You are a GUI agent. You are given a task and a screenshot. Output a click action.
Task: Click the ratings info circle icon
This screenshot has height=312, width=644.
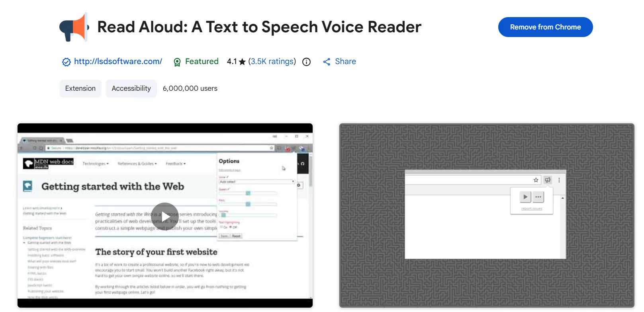click(x=306, y=62)
